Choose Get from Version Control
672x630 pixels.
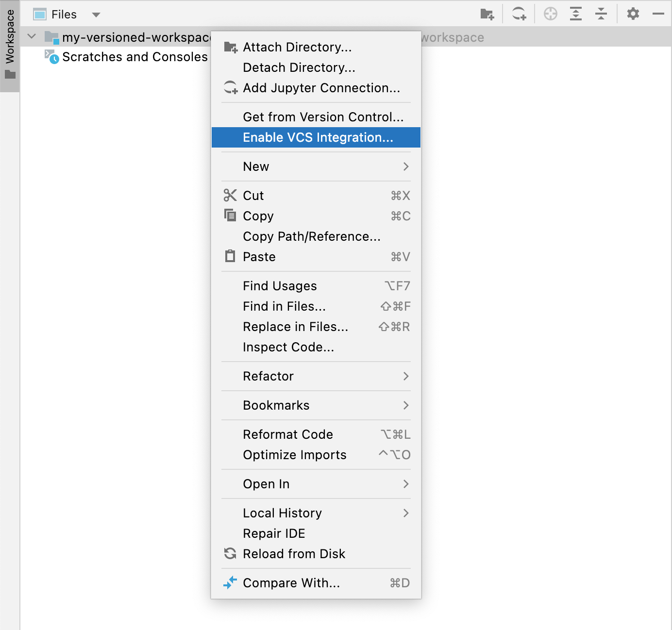[x=323, y=116]
